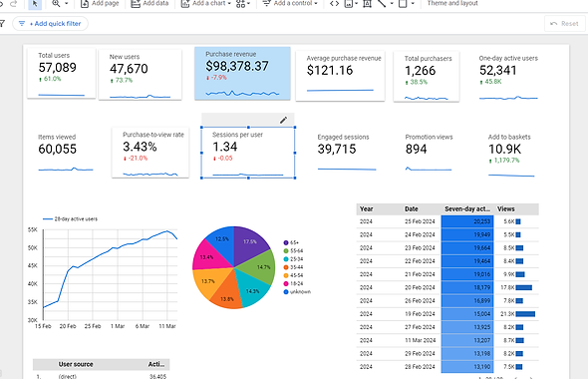Click the teal 14.3% pie slice

(x=252, y=289)
